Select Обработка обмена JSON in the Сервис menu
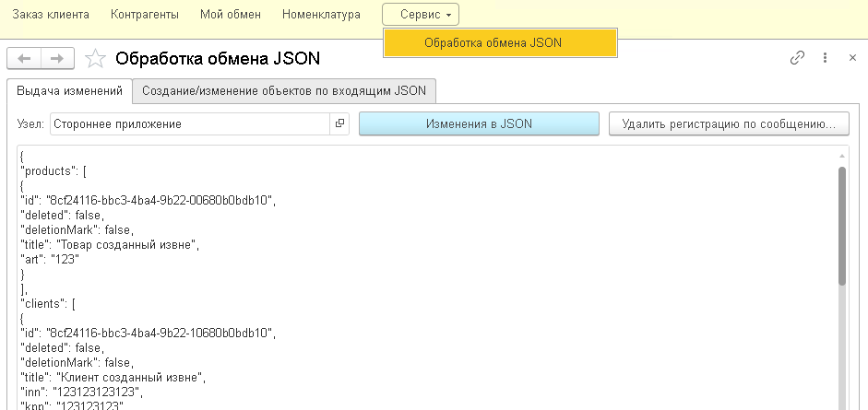 point(493,42)
